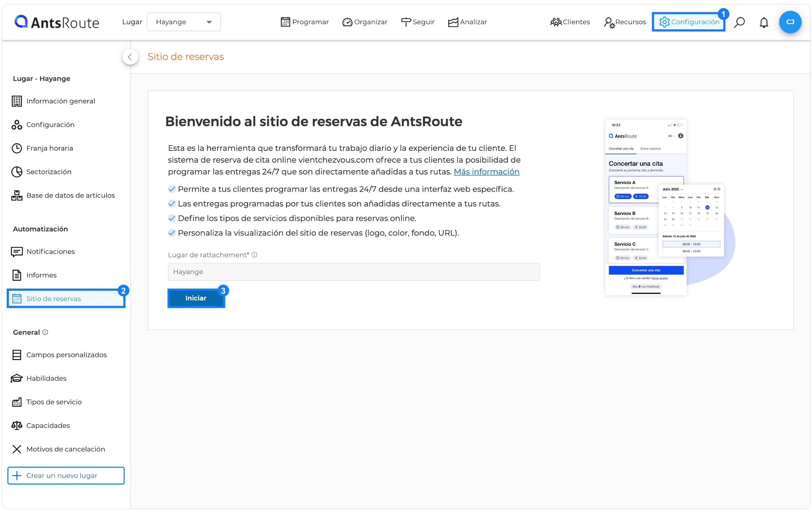The height and width of the screenshot is (513, 812).
Task: Click the Sitio de reservas page title
Action: [186, 57]
